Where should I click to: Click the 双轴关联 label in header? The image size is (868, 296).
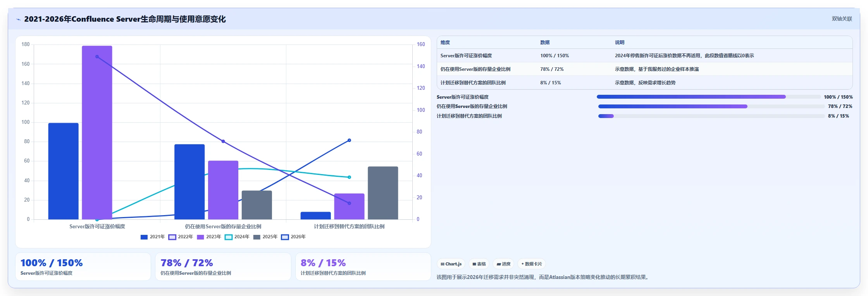842,19
